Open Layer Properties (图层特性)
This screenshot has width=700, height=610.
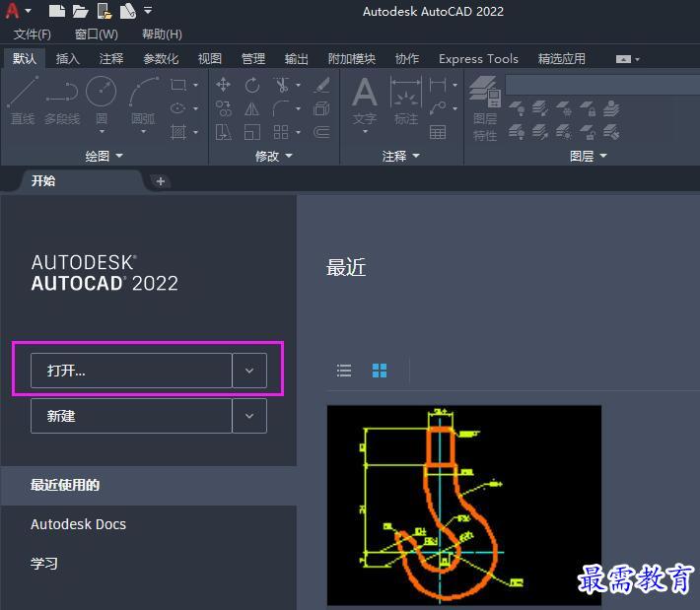485,108
